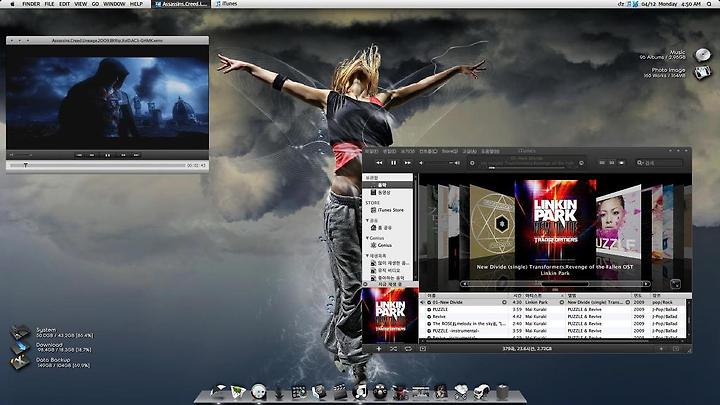Viewport: 720px width, 405px height.
Task: Open the View menu
Action: pos(80,4)
